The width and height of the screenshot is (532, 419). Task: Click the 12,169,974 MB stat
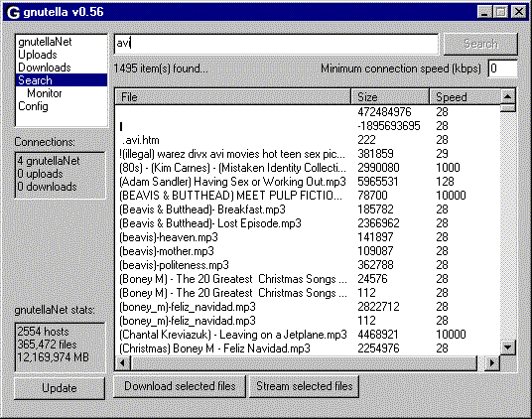(53, 356)
